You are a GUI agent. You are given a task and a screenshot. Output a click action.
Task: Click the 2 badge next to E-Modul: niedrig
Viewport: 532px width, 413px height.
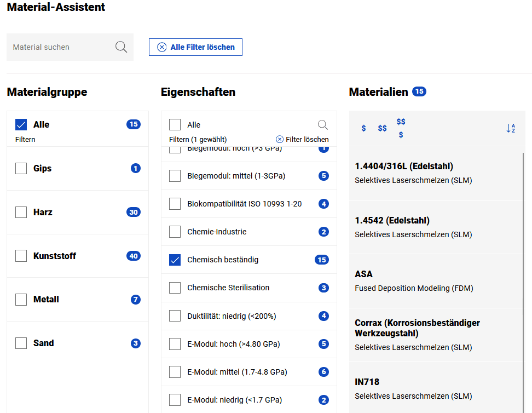click(x=323, y=400)
